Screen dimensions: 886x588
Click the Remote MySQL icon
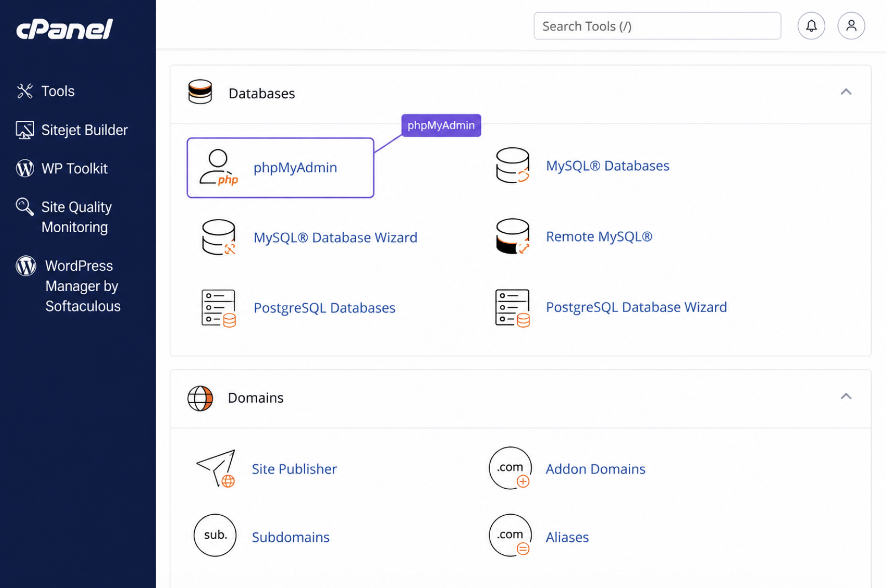point(512,236)
